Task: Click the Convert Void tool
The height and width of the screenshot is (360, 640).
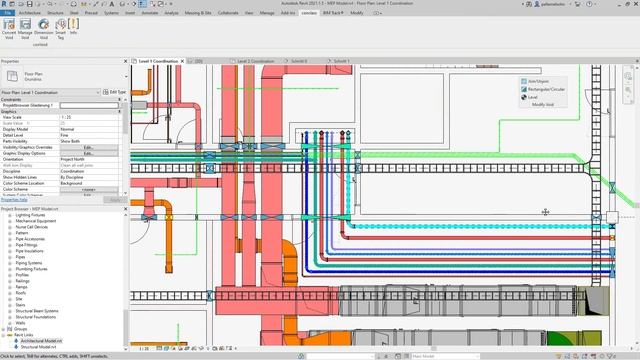Action: coord(9,29)
